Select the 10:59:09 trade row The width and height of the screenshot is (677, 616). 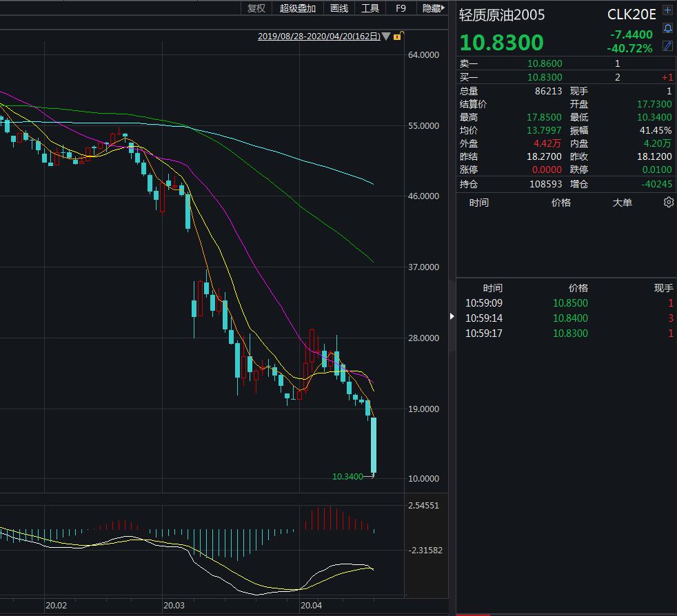point(565,303)
